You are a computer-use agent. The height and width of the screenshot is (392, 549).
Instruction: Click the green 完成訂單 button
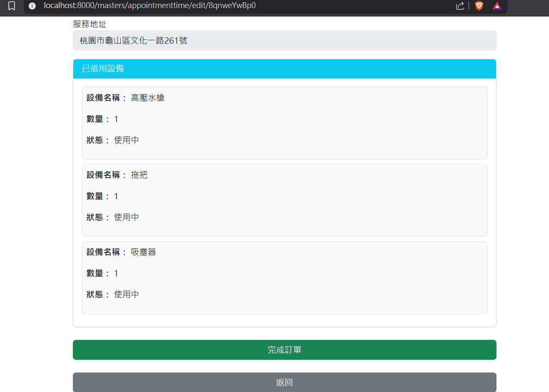click(285, 350)
